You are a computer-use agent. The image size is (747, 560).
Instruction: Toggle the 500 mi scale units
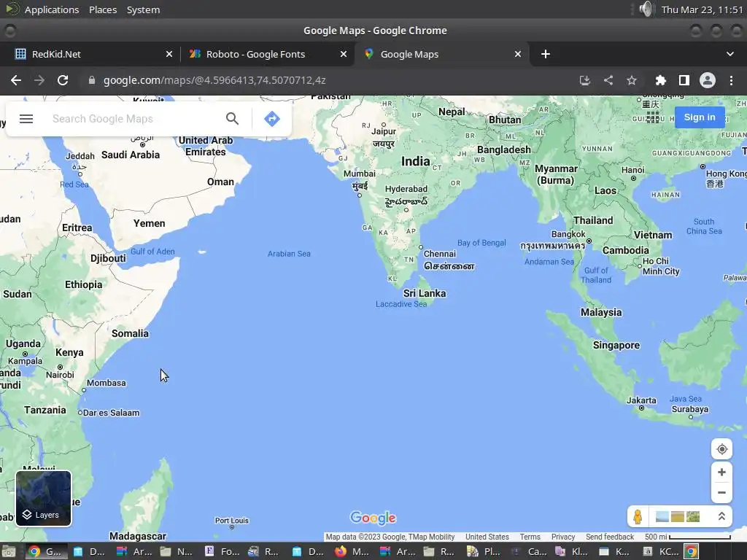pos(687,537)
